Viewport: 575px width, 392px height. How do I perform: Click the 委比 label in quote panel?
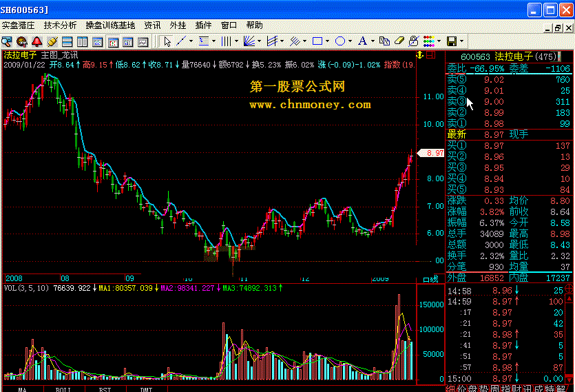coord(457,68)
